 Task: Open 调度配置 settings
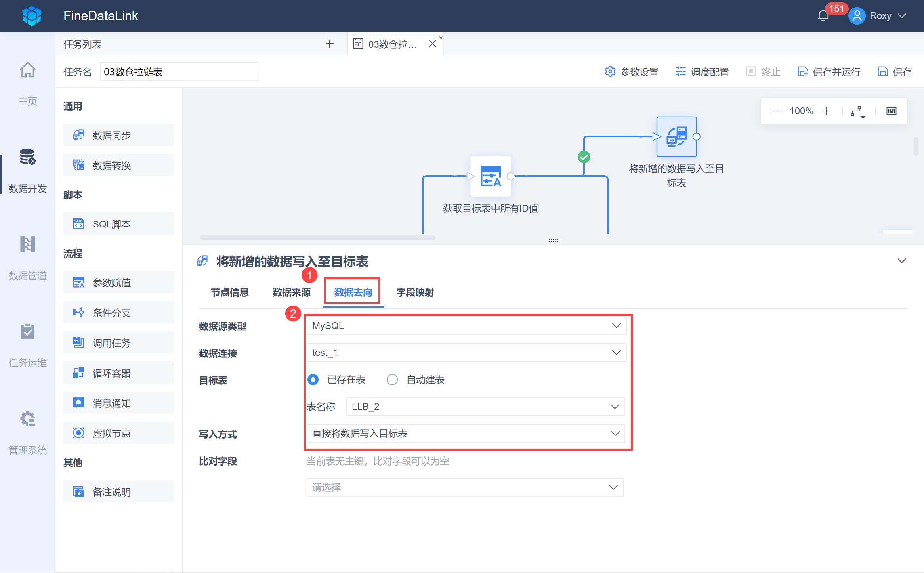[x=703, y=72]
